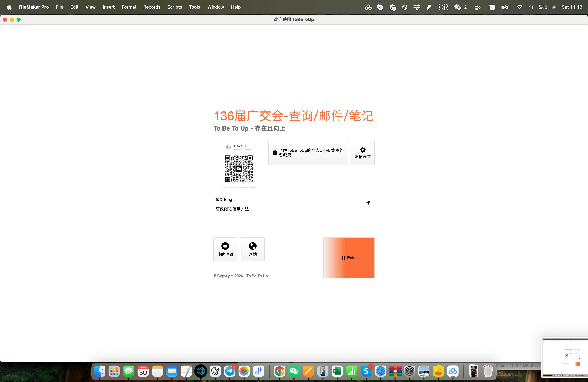Open the Apple menu
The image size is (588, 382).
click(x=9, y=7)
